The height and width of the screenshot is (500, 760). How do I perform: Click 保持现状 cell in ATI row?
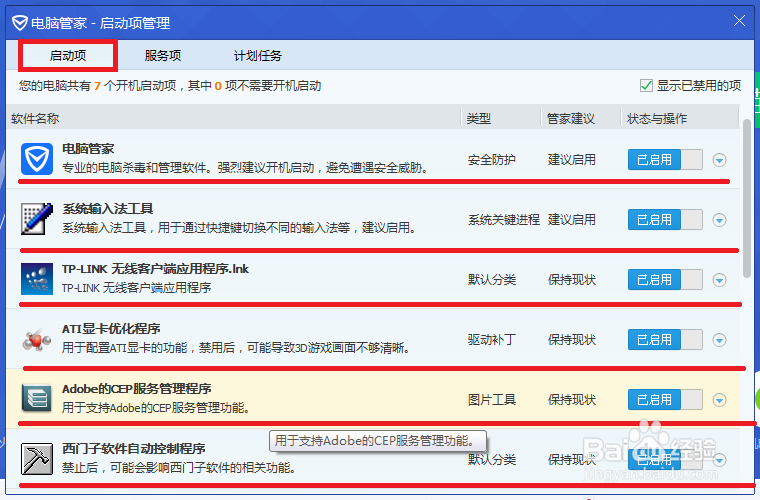(x=571, y=340)
